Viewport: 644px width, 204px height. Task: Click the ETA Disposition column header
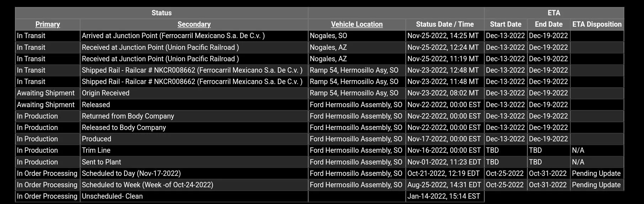coord(597,24)
